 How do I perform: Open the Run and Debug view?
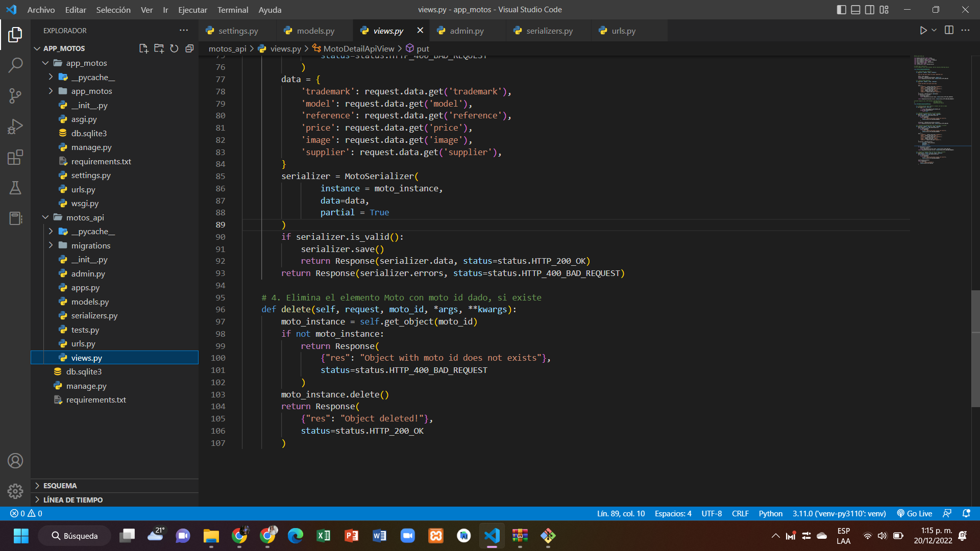pyautogui.click(x=15, y=127)
